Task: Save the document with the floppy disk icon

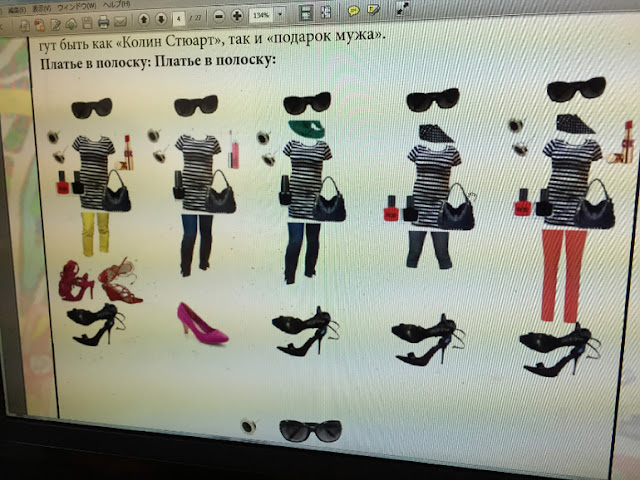Action: tap(87, 23)
